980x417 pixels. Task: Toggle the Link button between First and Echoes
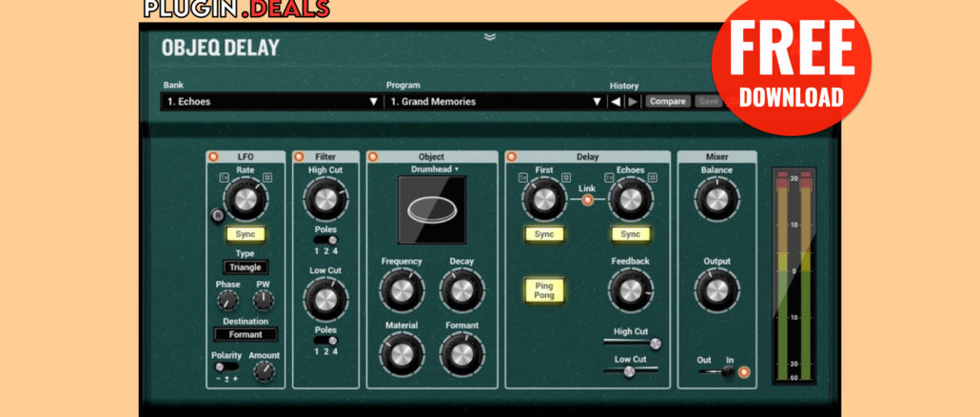point(587,200)
